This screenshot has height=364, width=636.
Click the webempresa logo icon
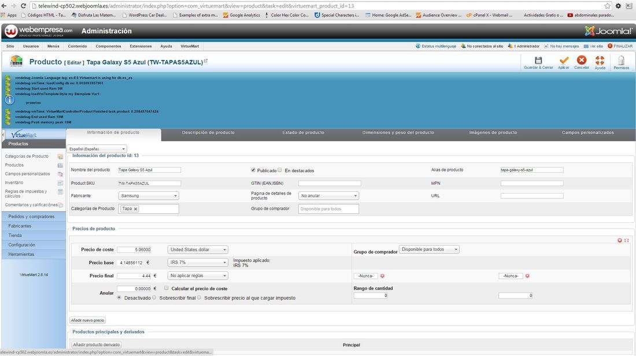pyautogui.click(x=11, y=31)
